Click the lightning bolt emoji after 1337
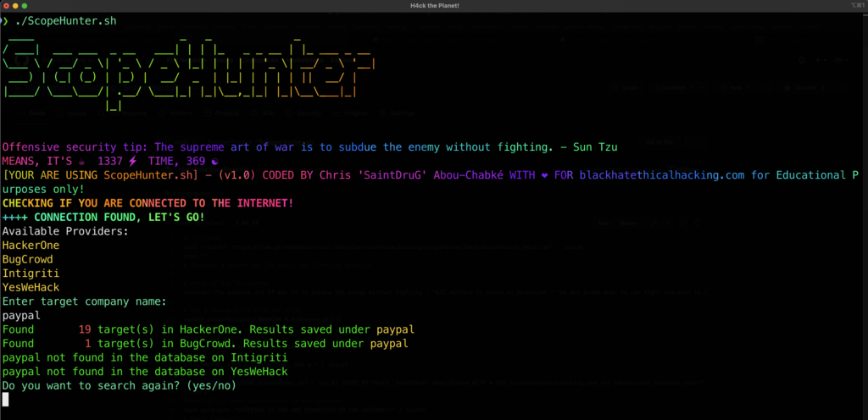 click(132, 161)
